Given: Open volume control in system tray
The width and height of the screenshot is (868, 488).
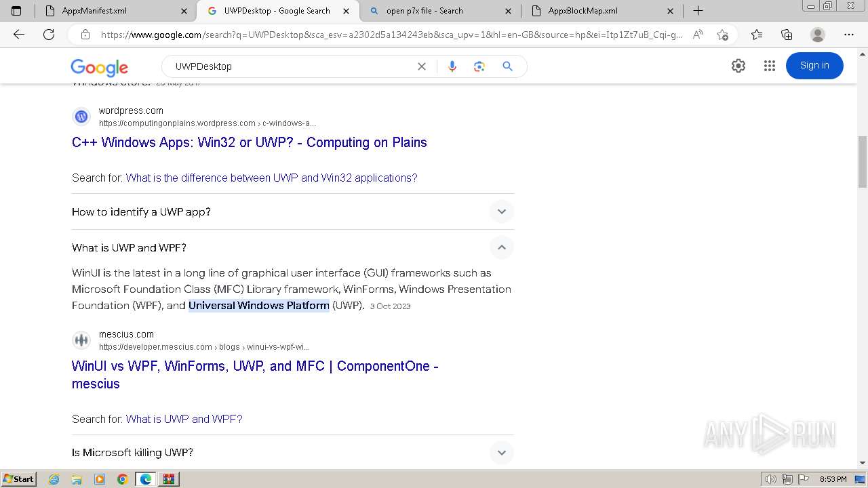Looking at the screenshot, I should [771, 479].
